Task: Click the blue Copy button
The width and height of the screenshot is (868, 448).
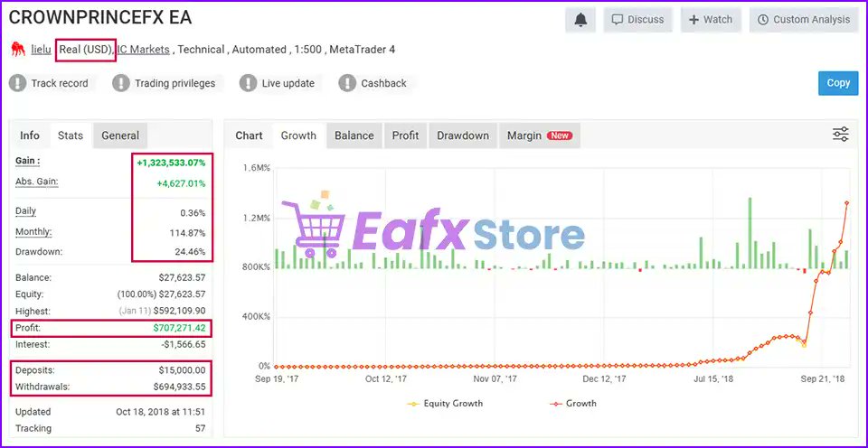Action: click(x=838, y=83)
